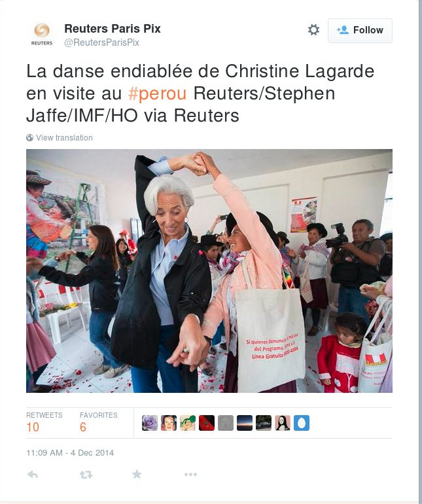Favorite the tweet with star icon
422x504 pixels.
pos(137,474)
